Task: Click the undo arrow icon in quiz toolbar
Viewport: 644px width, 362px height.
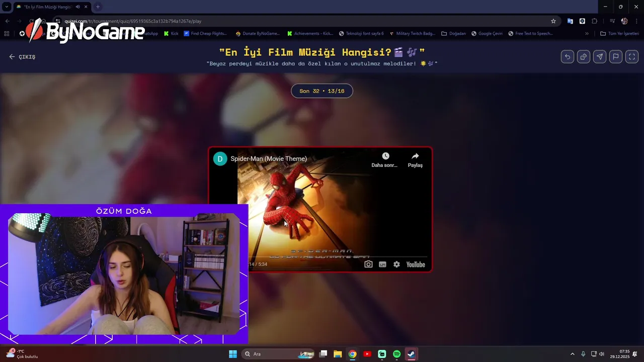Action: (568, 57)
